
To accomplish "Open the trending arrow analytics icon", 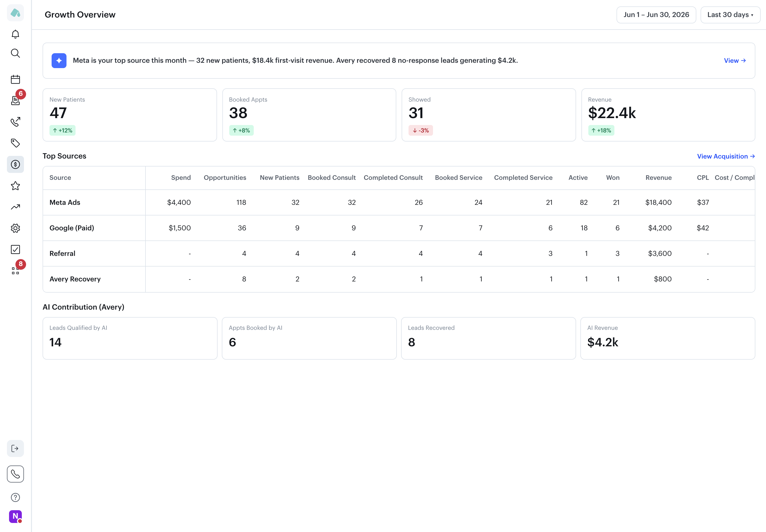I will (15, 207).
